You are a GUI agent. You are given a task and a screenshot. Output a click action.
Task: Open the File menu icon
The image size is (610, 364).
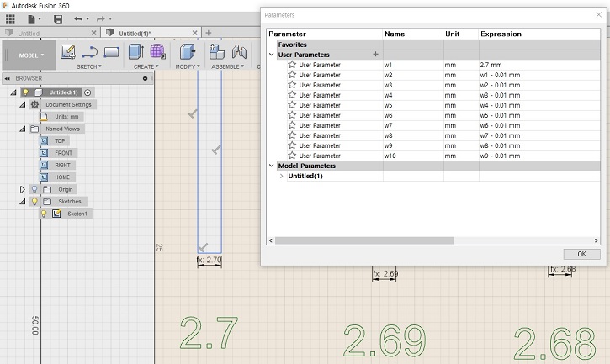point(32,18)
